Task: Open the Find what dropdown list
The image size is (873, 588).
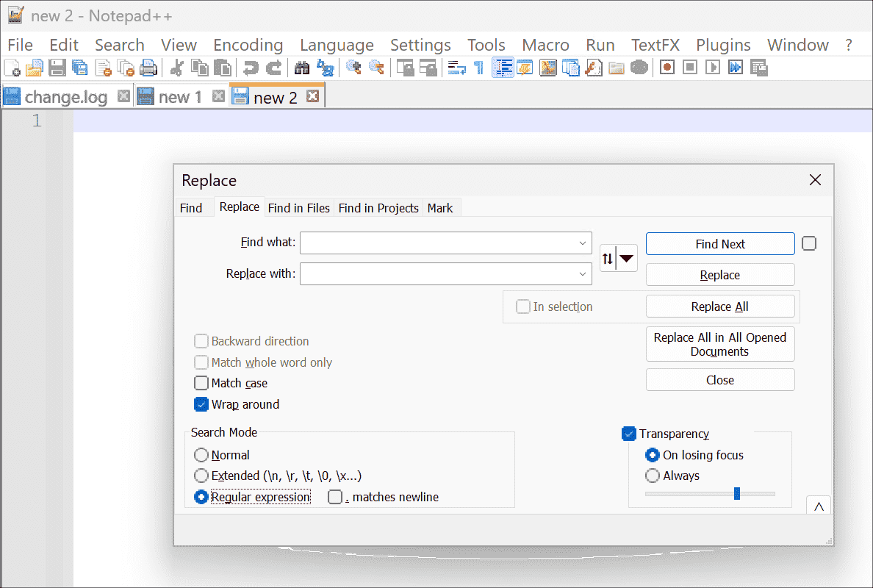Action: [583, 243]
